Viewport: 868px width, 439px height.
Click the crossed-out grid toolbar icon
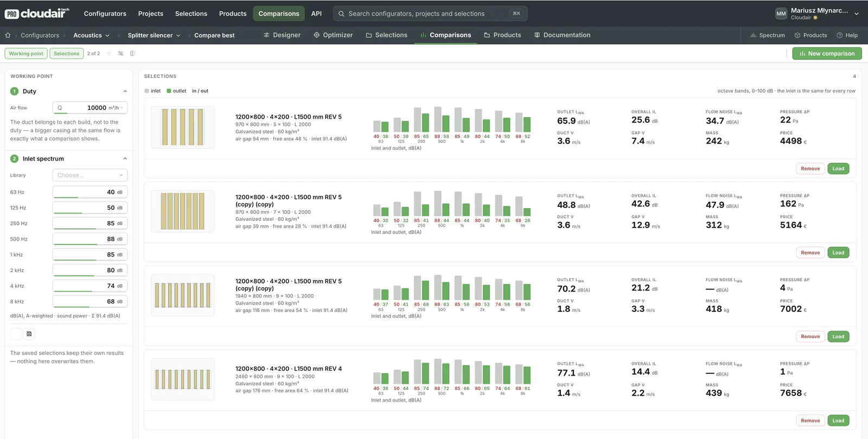coord(121,54)
